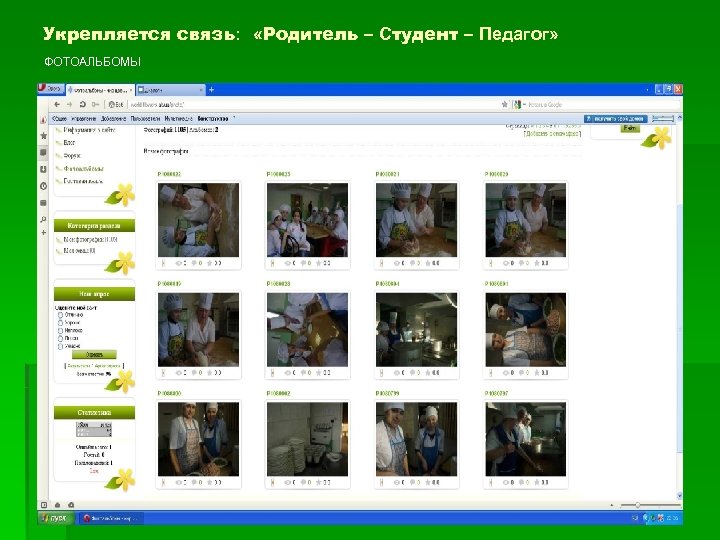
Task: Open the stacked white plates photo thumbnail
Action: coord(307,439)
